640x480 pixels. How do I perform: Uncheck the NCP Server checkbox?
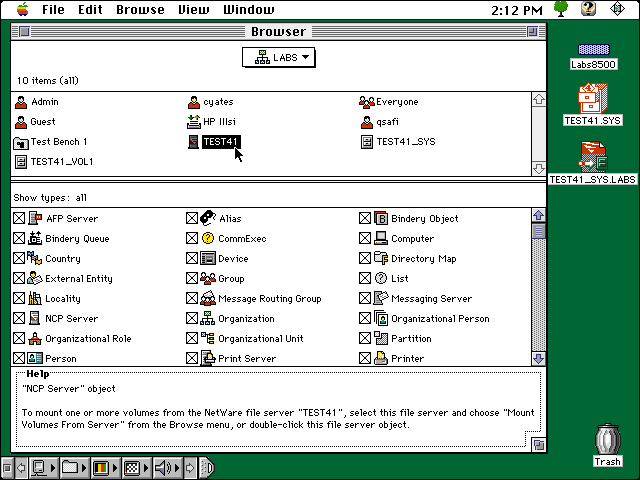[x=19, y=318]
